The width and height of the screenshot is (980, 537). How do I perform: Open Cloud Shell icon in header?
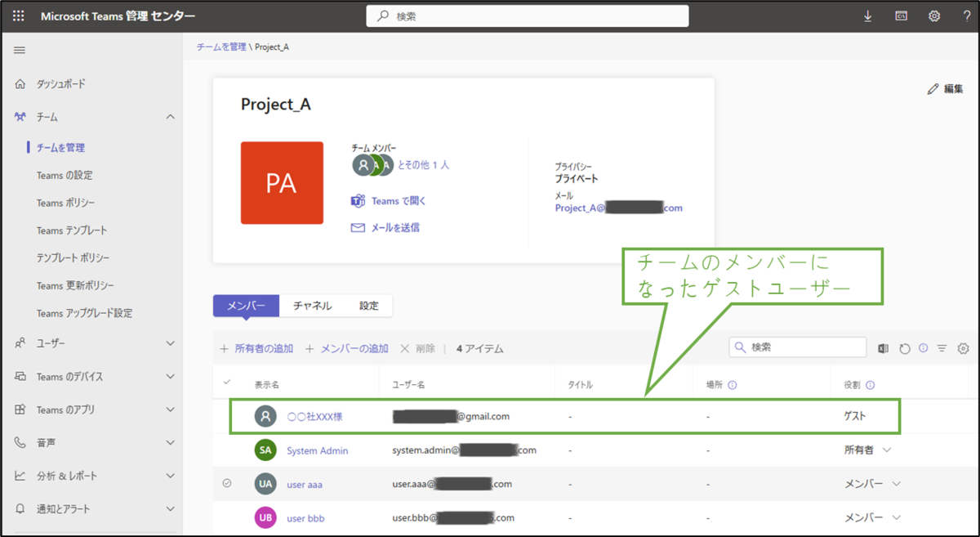(902, 16)
